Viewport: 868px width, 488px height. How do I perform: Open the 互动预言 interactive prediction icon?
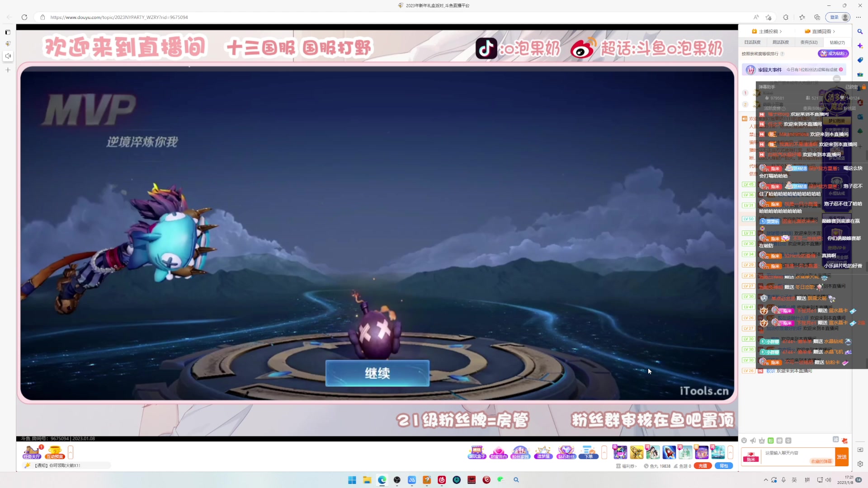tap(55, 452)
